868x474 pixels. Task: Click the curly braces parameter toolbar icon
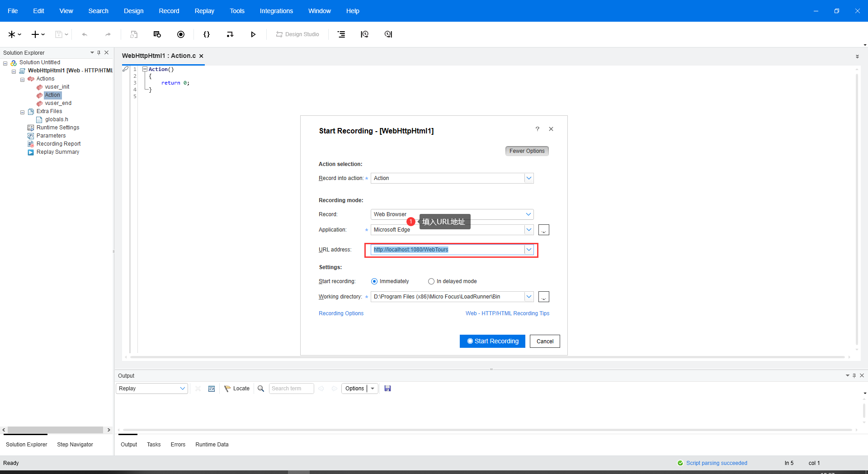[x=207, y=34]
